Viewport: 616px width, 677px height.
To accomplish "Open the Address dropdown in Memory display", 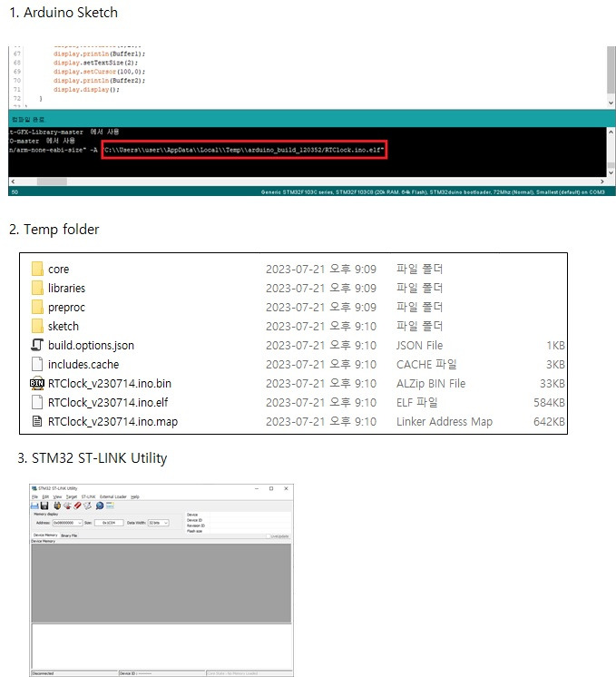I will (x=80, y=523).
